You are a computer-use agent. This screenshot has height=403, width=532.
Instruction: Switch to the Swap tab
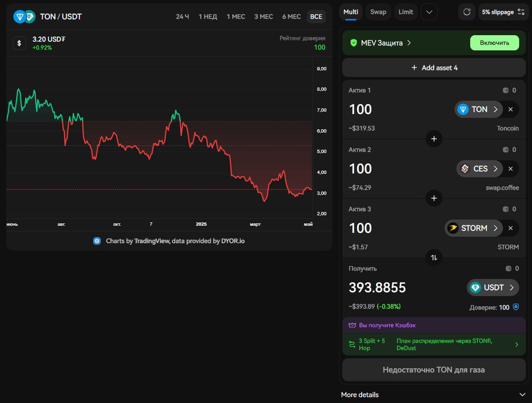point(378,12)
